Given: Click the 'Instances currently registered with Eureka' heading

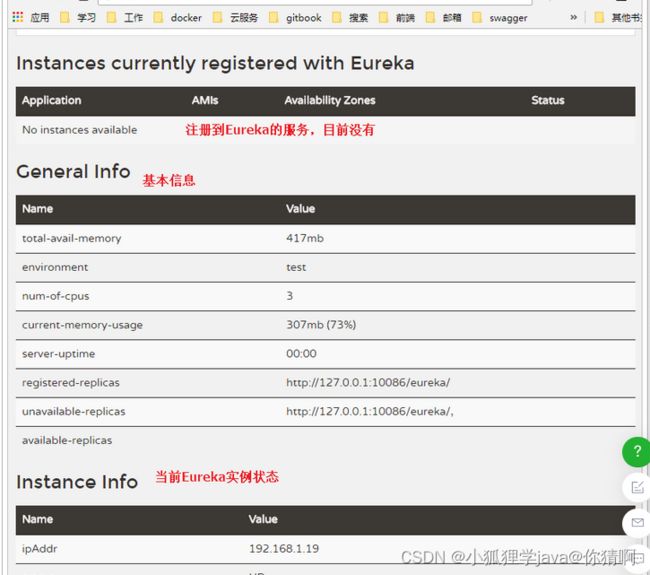Looking at the screenshot, I should coord(215,63).
